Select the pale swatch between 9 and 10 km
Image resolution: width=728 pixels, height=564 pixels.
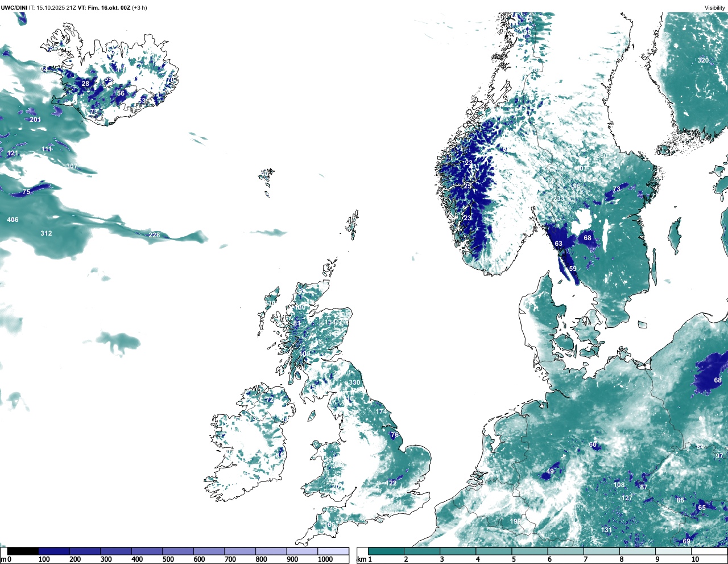pos(673,551)
